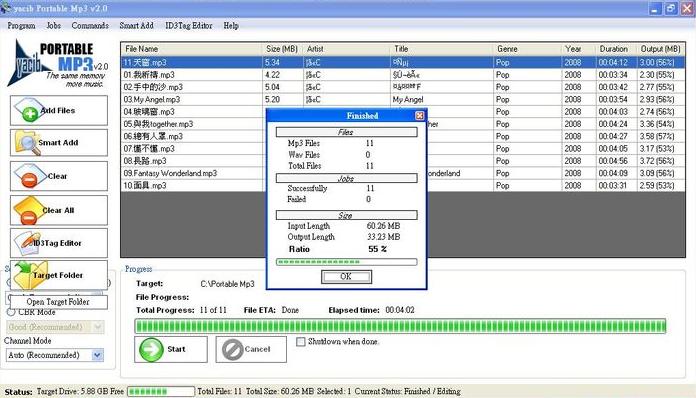Image resolution: width=696 pixels, height=398 pixels.
Task: Click the yacib Portable MP3 logo
Action: [58, 63]
